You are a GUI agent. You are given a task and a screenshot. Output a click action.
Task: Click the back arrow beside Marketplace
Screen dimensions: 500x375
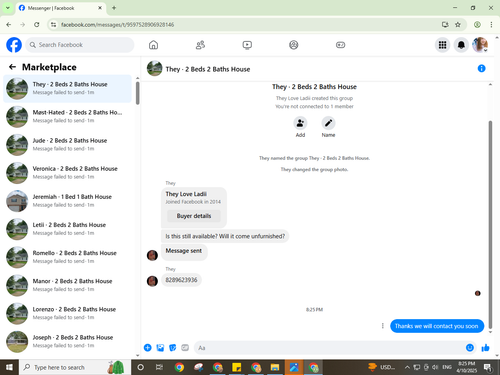point(12,67)
